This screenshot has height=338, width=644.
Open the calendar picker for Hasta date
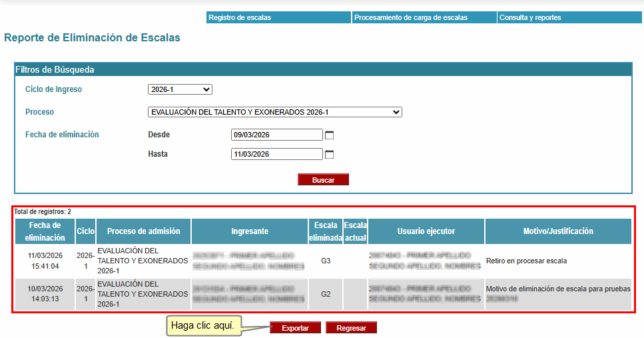(329, 155)
